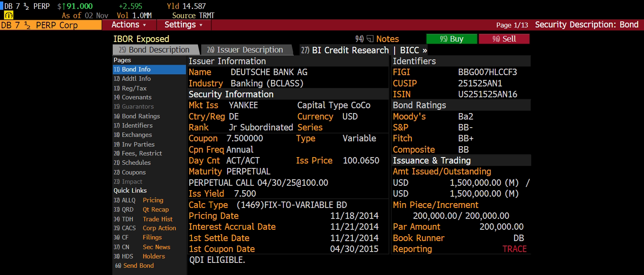Click the S&P rating BB-
This screenshot has height=275, width=644.
(465, 128)
